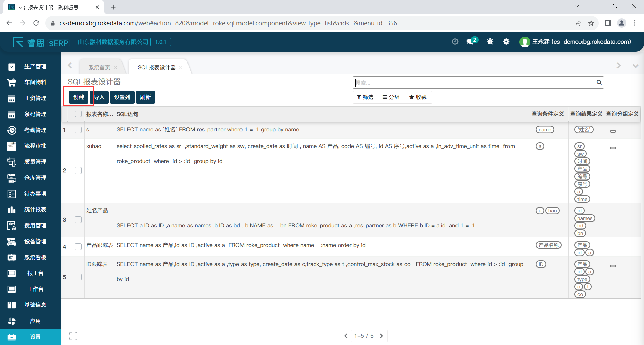
Task: Bookmark this page with the star icon
Action: (591, 23)
